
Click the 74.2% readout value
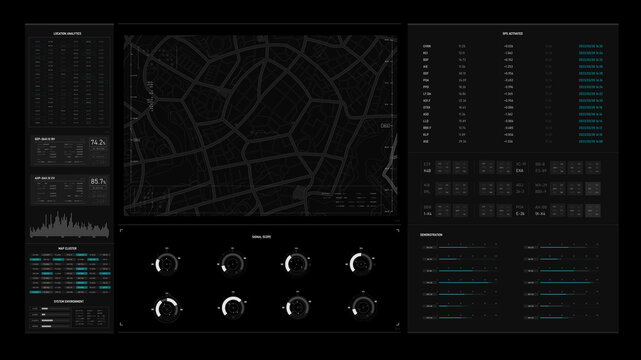click(x=98, y=142)
